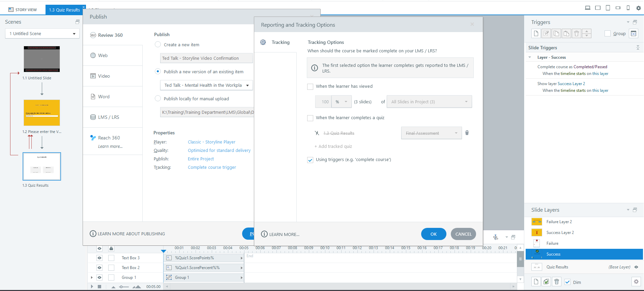Check When the learner completes a quiz
The image size is (644, 291).
(x=310, y=118)
